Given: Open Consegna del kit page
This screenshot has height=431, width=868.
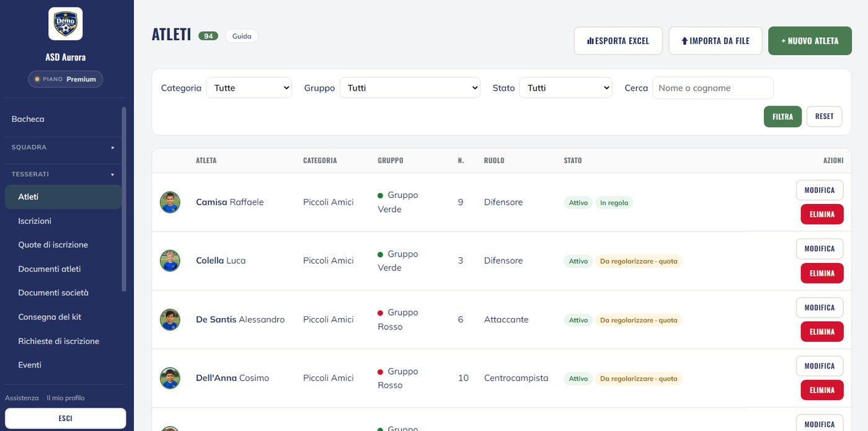Looking at the screenshot, I should coord(63,317).
